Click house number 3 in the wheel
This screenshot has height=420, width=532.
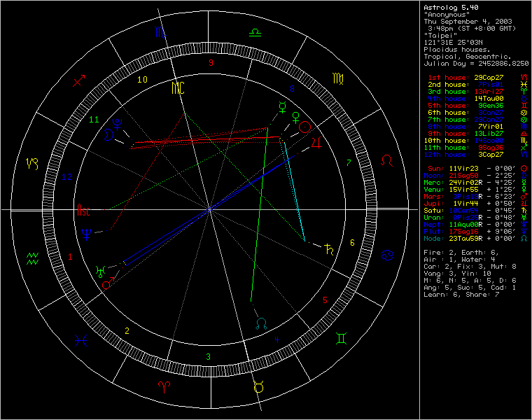click(209, 357)
